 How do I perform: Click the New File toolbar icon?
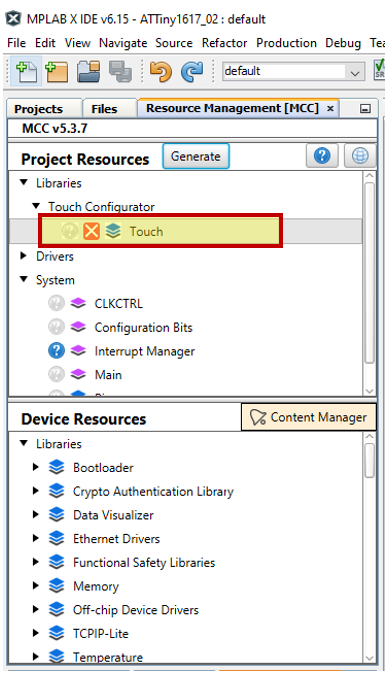[x=26, y=71]
